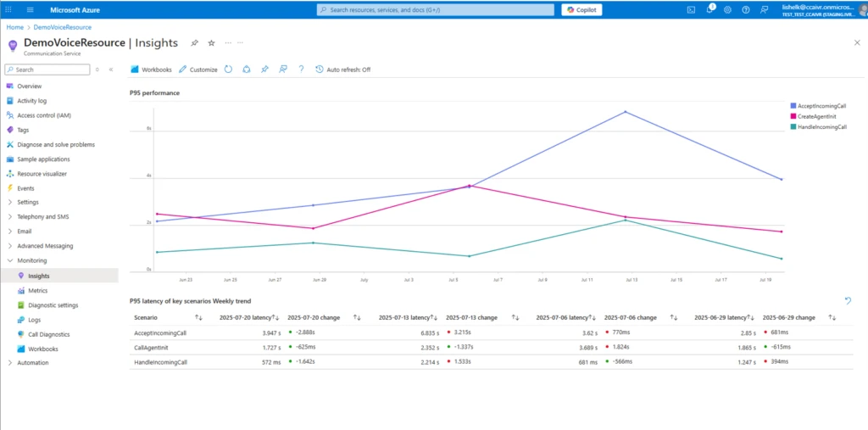Open the notifications bell

pos(709,10)
